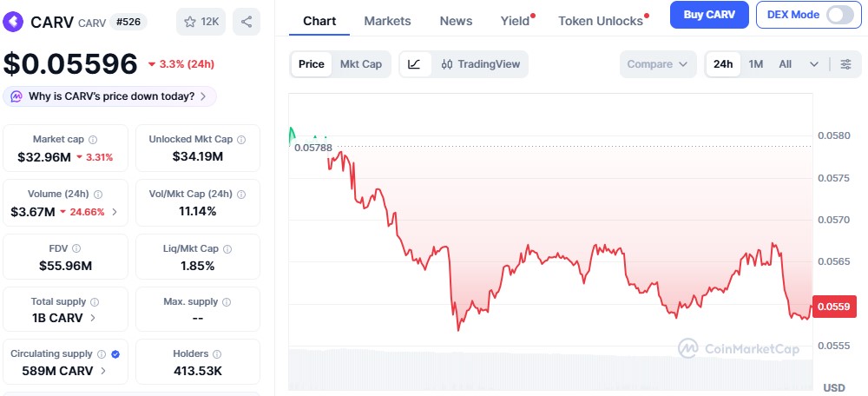Select the line chart icon
The height and width of the screenshot is (396, 868).
[415, 64]
